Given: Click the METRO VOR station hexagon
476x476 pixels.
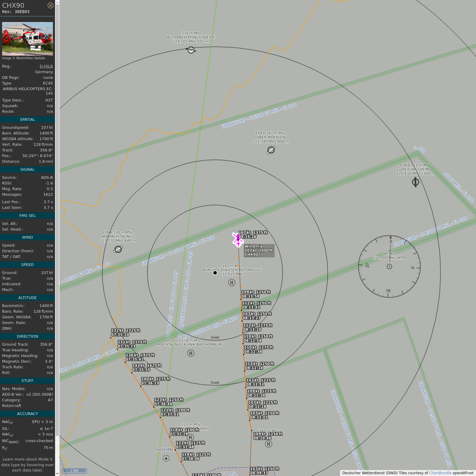Looking at the screenshot, I should click(389, 266).
